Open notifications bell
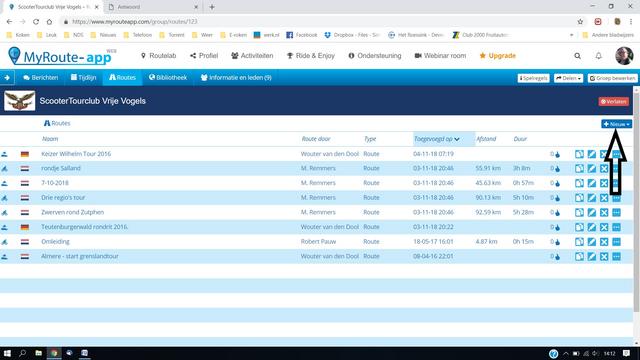The image size is (640, 360). [x=598, y=56]
